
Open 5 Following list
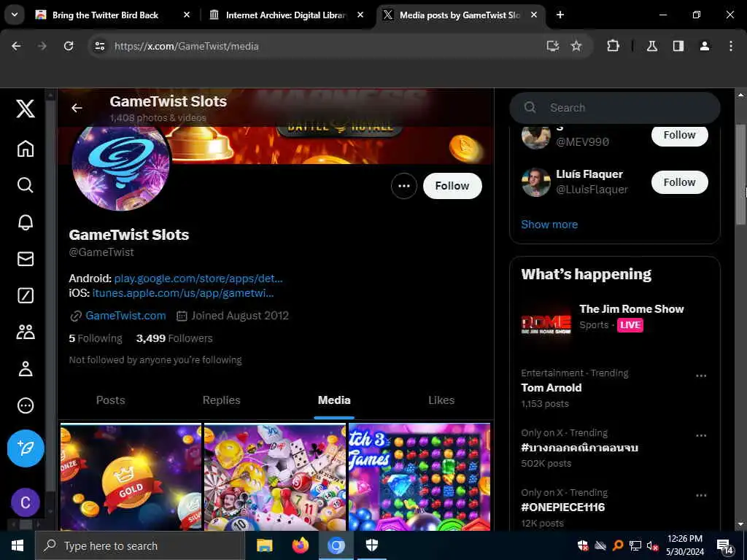(96, 338)
